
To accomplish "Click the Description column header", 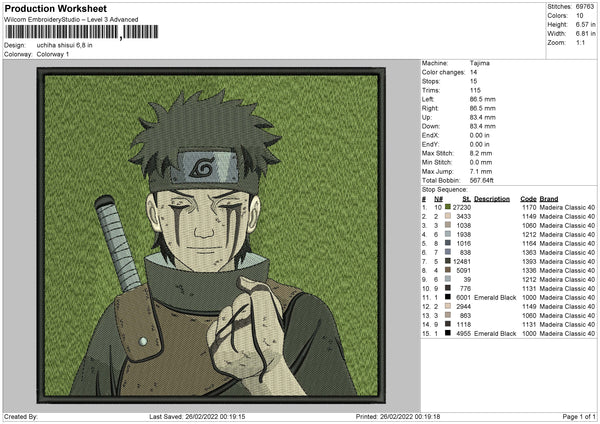I will [x=492, y=199].
